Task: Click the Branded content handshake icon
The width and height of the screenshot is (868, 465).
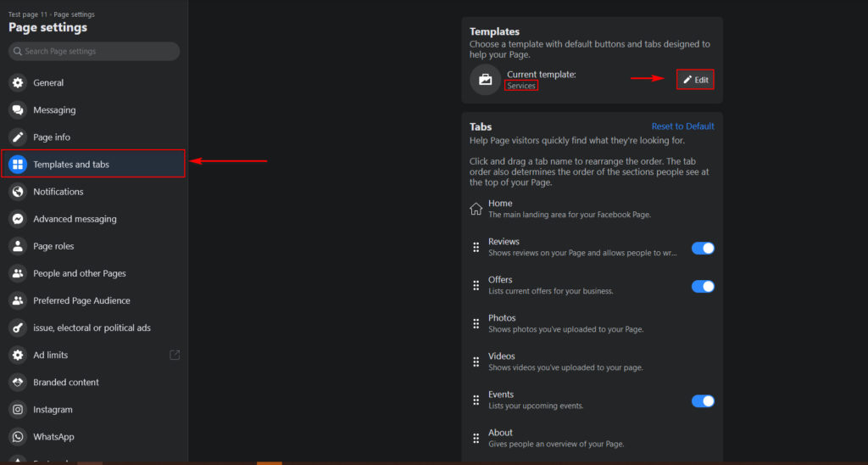Action: point(18,382)
